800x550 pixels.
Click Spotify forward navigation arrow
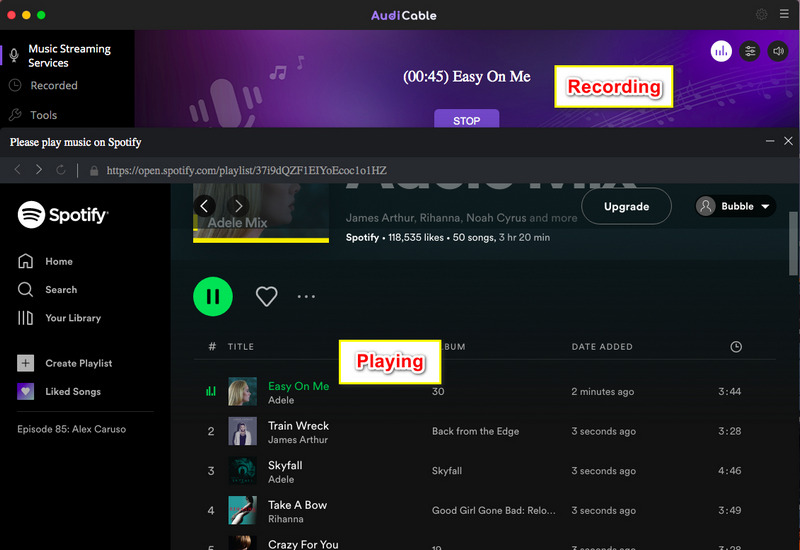pos(238,206)
